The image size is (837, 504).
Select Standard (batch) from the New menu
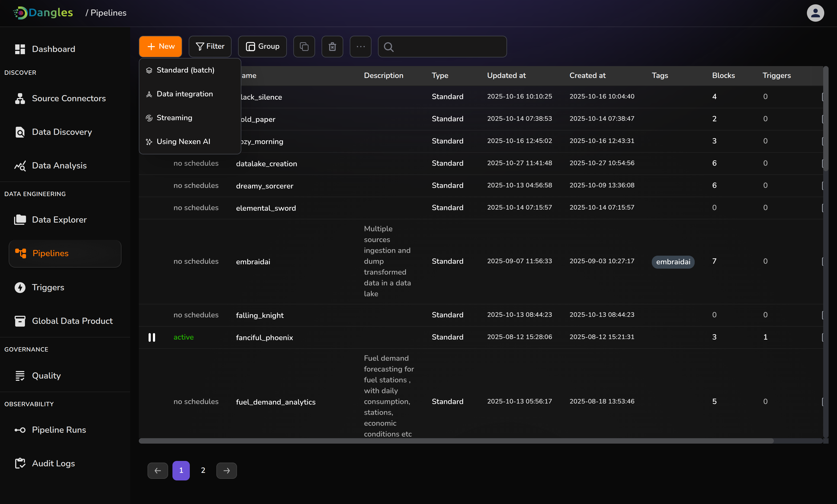(x=185, y=70)
